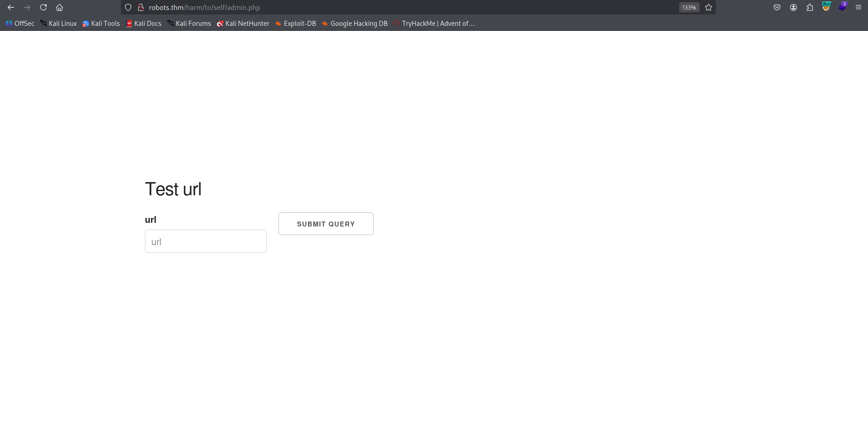The height and width of the screenshot is (448, 868).
Task: Reload the current page
Action: (43, 7)
